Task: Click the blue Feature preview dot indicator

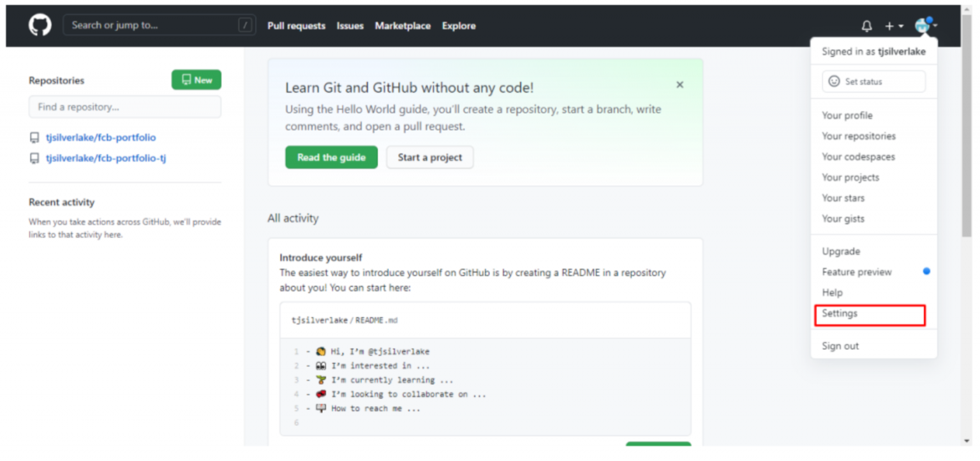Action: (x=926, y=271)
